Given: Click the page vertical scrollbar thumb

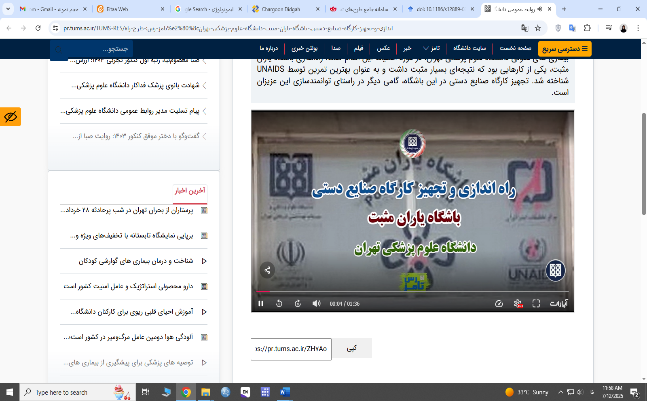Looking at the screenshot, I should coord(643,163).
